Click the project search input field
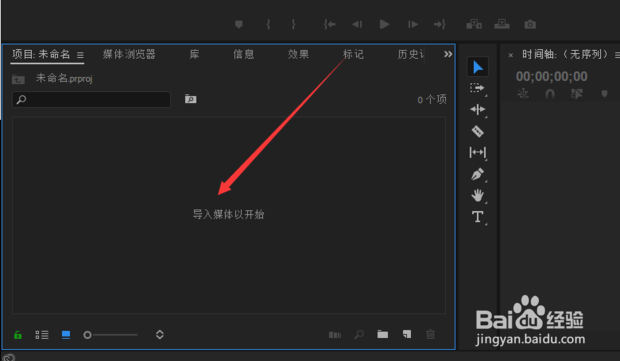620x361 pixels. tap(91, 99)
